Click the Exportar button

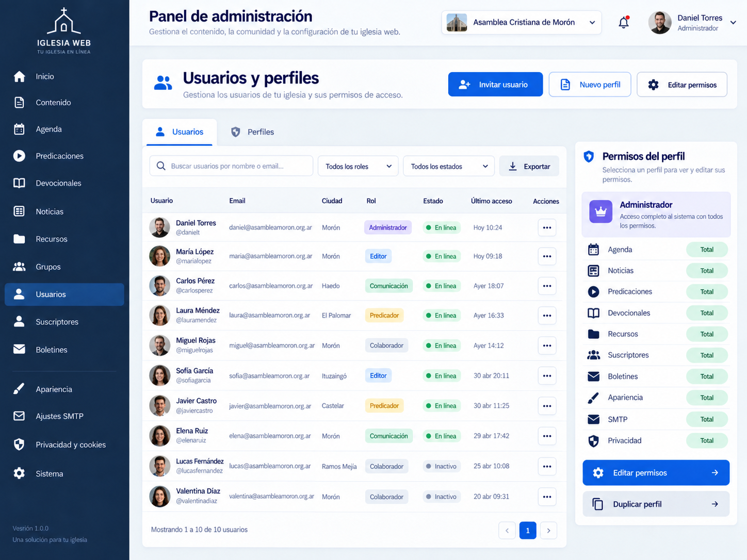[x=529, y=166]
